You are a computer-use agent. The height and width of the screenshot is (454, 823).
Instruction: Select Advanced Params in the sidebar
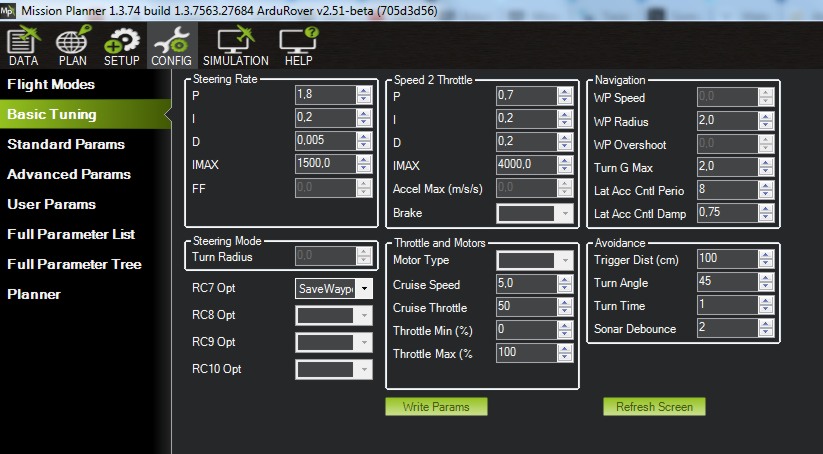point(69,174)
